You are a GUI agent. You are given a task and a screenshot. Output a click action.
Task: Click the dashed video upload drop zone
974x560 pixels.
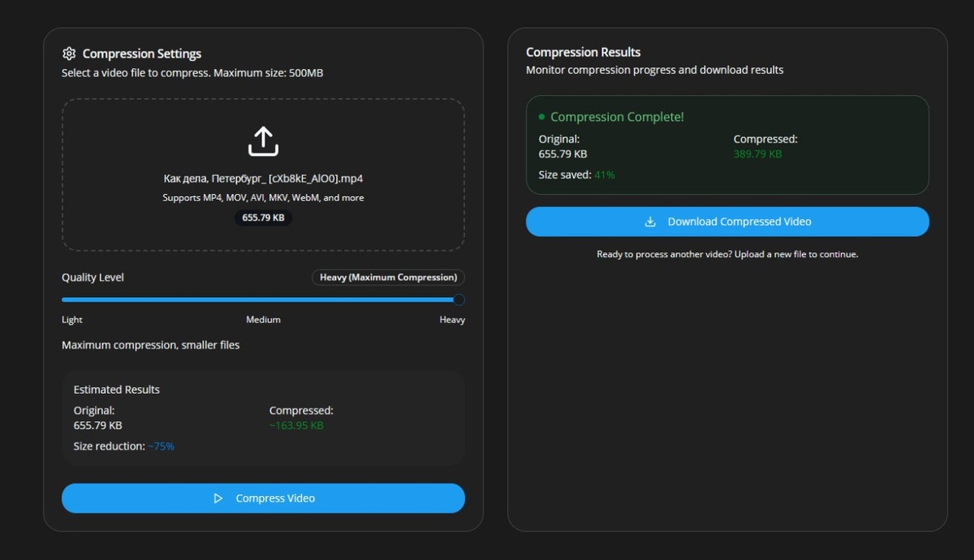[x=263, y=174]
